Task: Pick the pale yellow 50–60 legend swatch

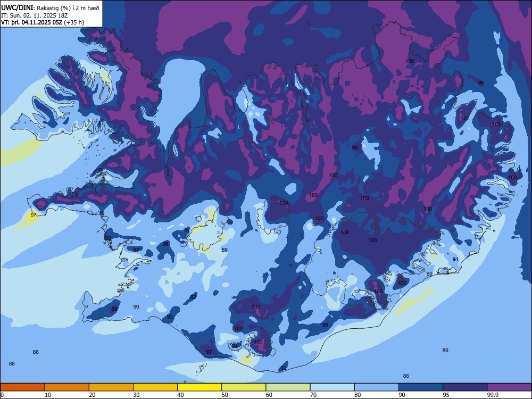Action: point(244,387)
